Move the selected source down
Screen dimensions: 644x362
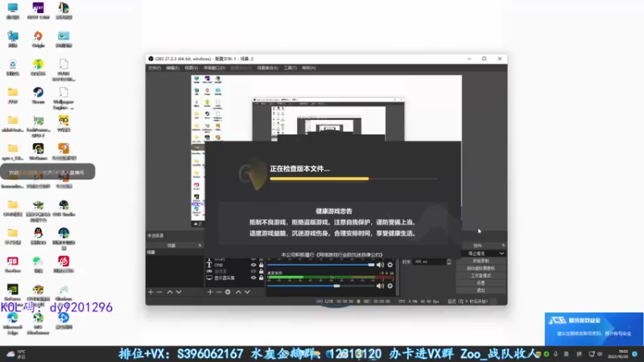[247, 292]
